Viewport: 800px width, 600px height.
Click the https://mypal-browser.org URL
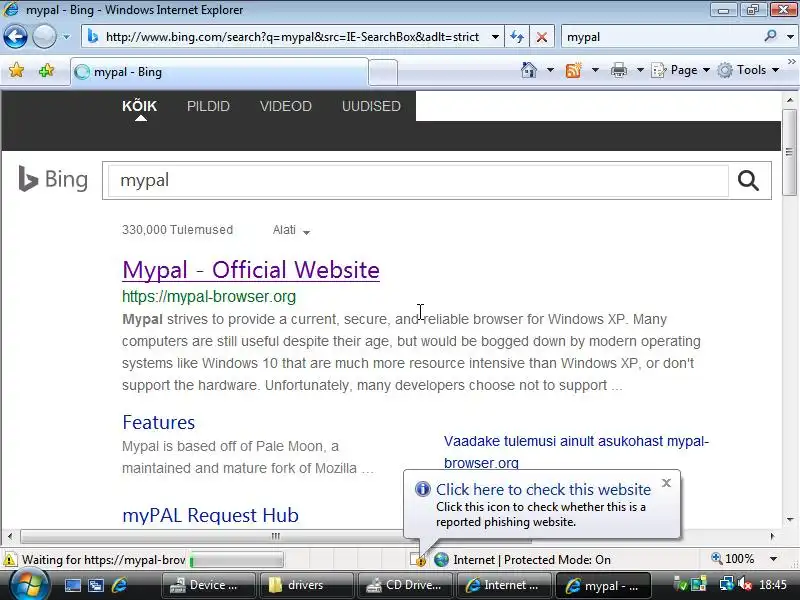coord(209,296)
